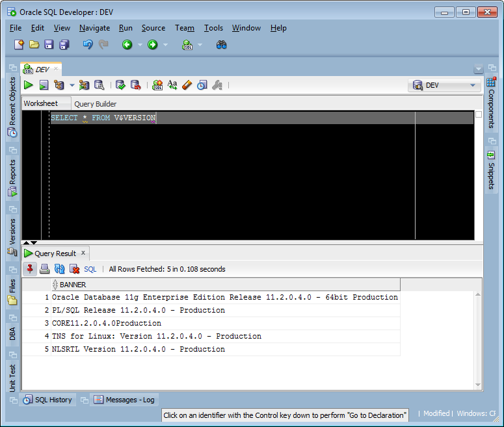Screen dimensions: 504x427
Task: Open the Back navigation dropdown arrow
Action: 140,45
